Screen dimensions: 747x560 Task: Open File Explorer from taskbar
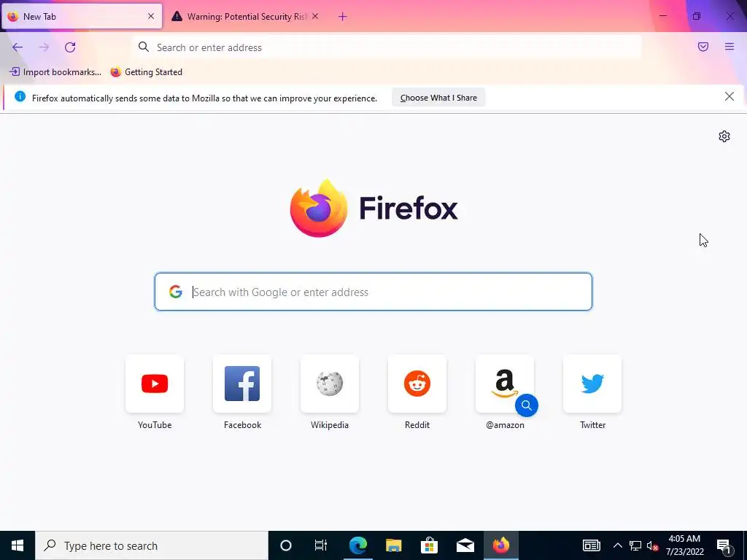point(393,545)
